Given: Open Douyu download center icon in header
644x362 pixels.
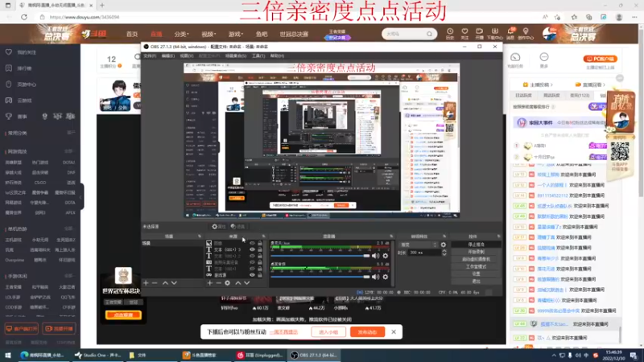Looking at the screenshot, I should click(495, 34).
